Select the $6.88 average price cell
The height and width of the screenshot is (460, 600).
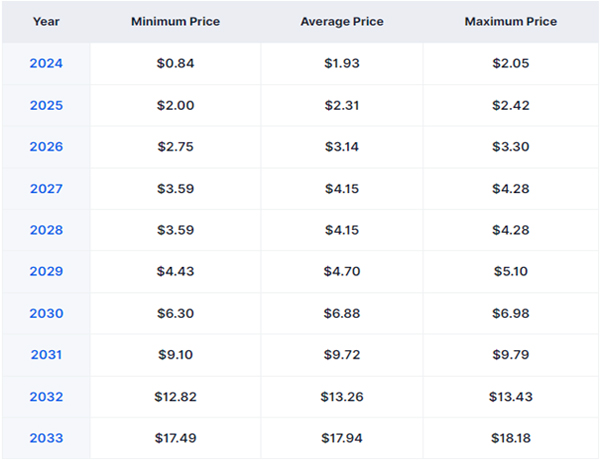coord(342,313)
